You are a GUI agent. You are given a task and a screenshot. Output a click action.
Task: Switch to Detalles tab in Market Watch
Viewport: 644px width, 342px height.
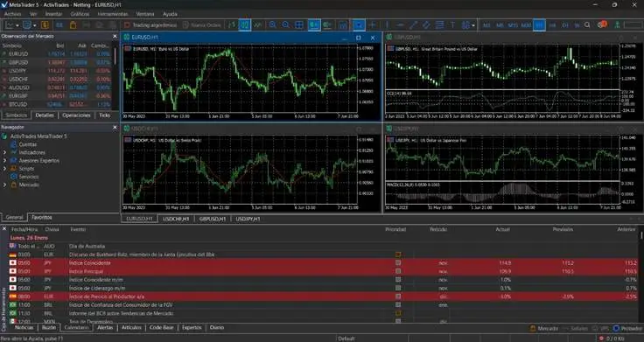(x=45, y=115)
